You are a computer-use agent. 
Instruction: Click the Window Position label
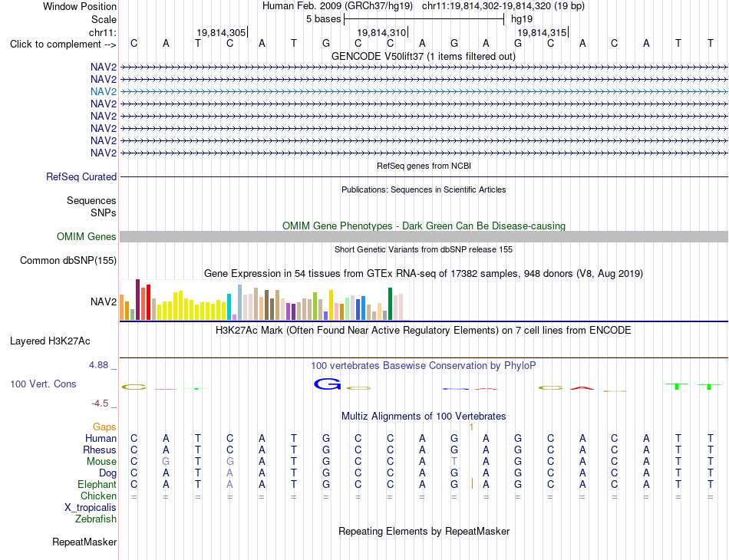(80, 6)
